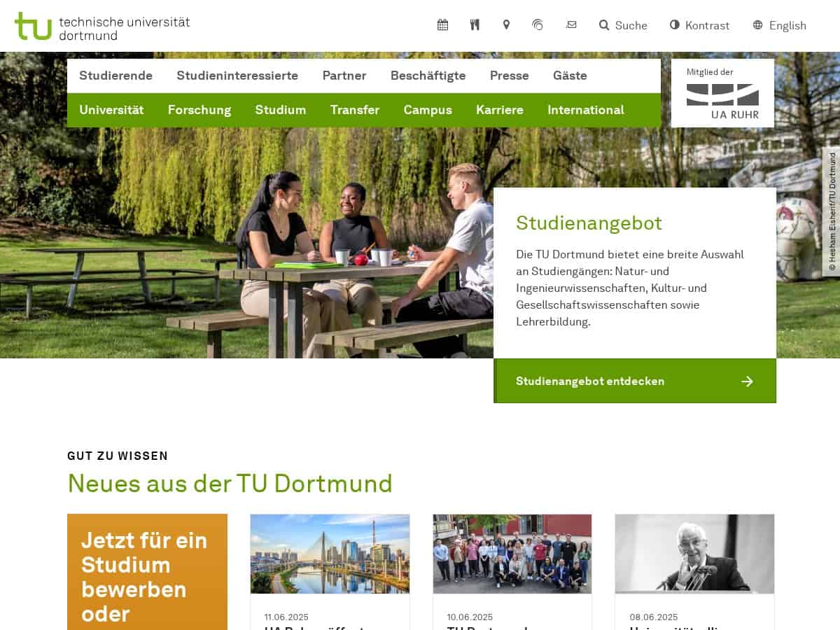This screenshot has width=840, height=630.
Task: Click the date 10.06.2025
Action: tap(470, 617)
